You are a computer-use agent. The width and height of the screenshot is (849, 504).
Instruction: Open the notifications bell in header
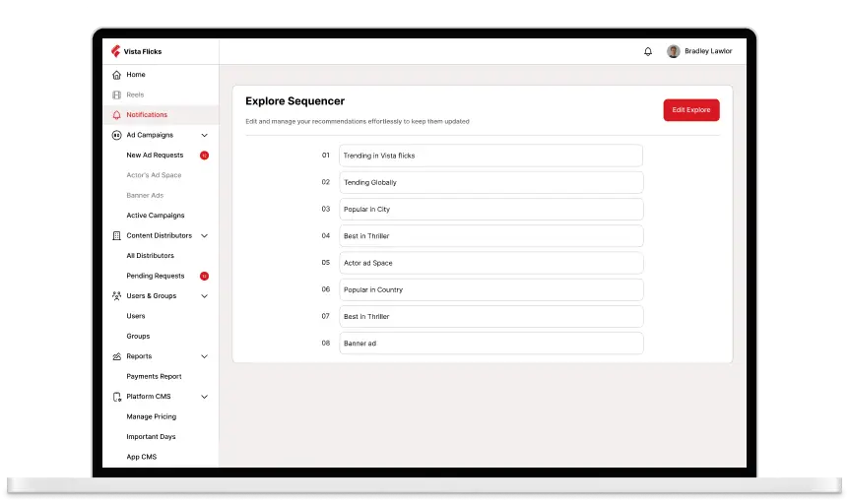pos(648,51)
